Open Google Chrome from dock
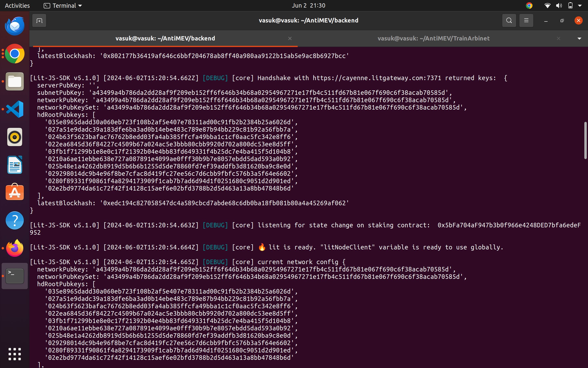The height and width of the screenshot is (368, 588). coord(15,54)
